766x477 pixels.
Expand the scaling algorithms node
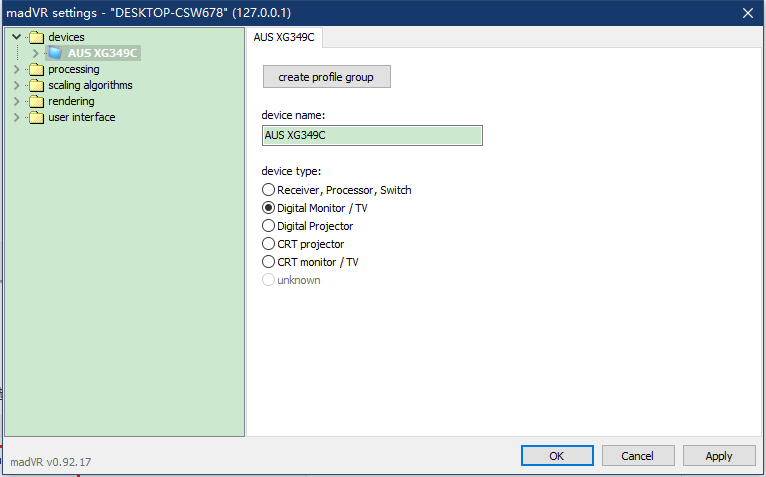click(17, 86)
